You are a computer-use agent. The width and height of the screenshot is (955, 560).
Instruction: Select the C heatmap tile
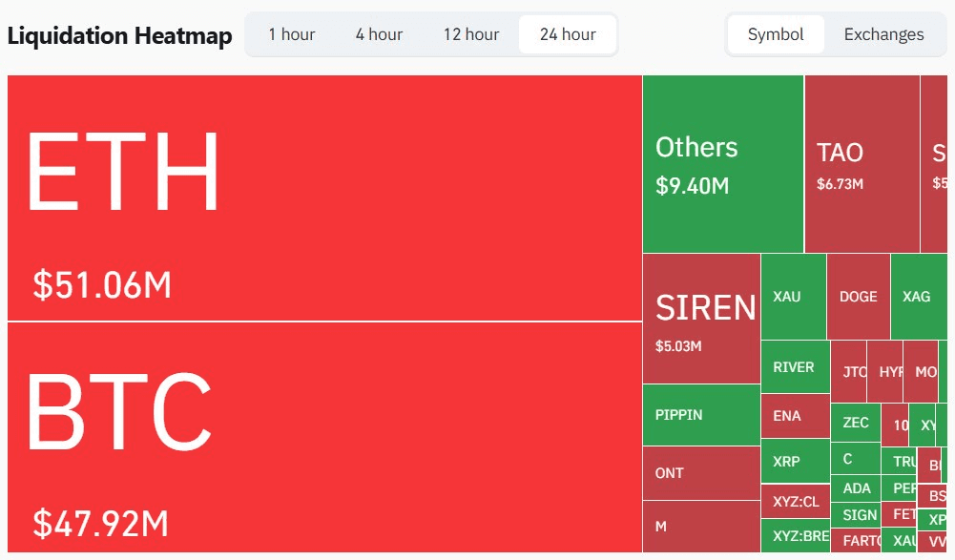(856, 458)
